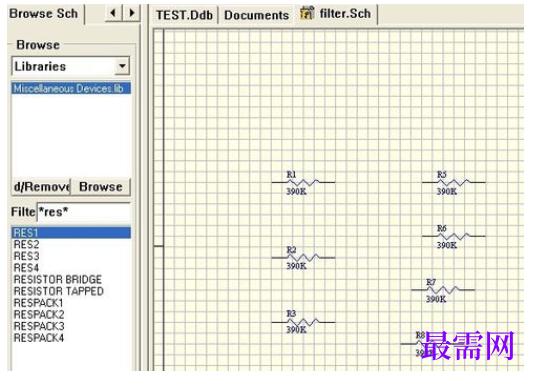Switch to the TEST.Ddb tab
This screenshot has width=533, height=377.
pos(184,15)
